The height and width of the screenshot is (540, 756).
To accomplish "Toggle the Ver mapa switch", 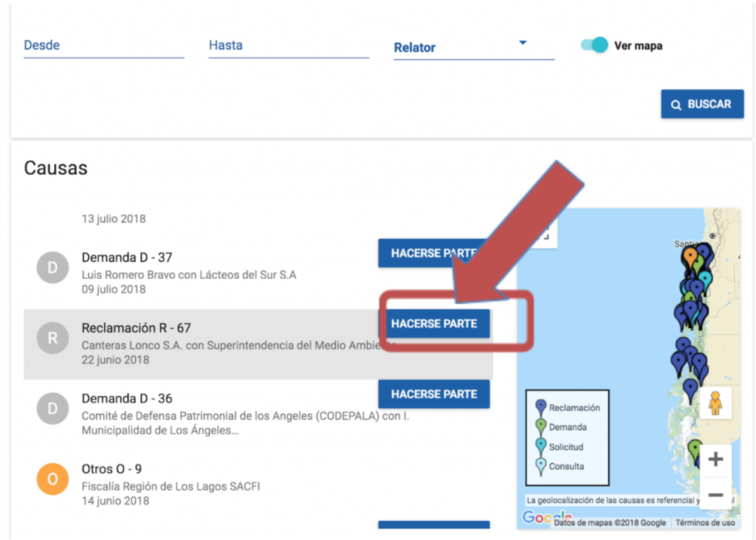I will click(594, 45).
